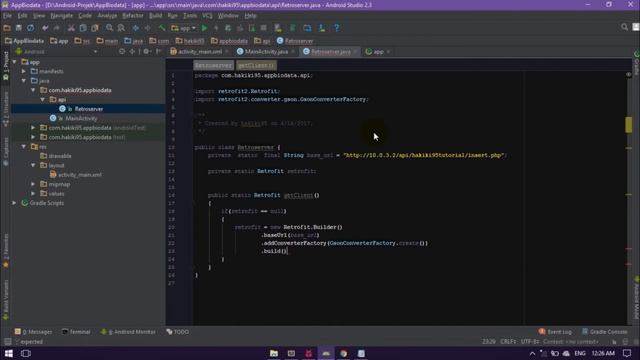The height and width of the screenshot is (360, 640).
Task: Open Chrome from the taskbar
Action: tap(344, 353)
